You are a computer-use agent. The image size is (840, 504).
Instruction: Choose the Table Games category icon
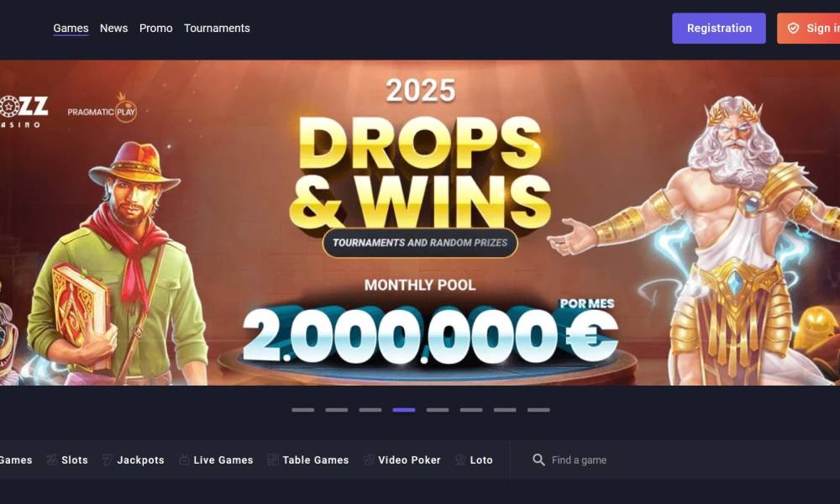point(273,459)
